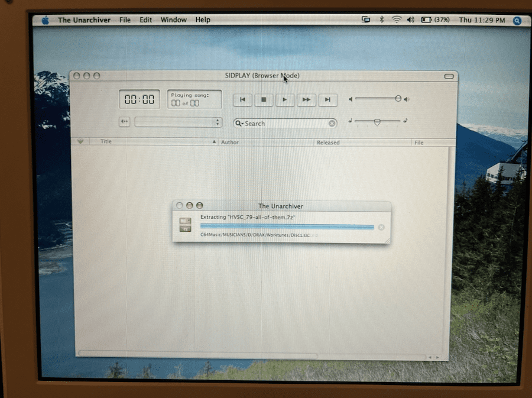Open the Edit menu
This screenshot has width=532, height=398.
click(145, 20)
